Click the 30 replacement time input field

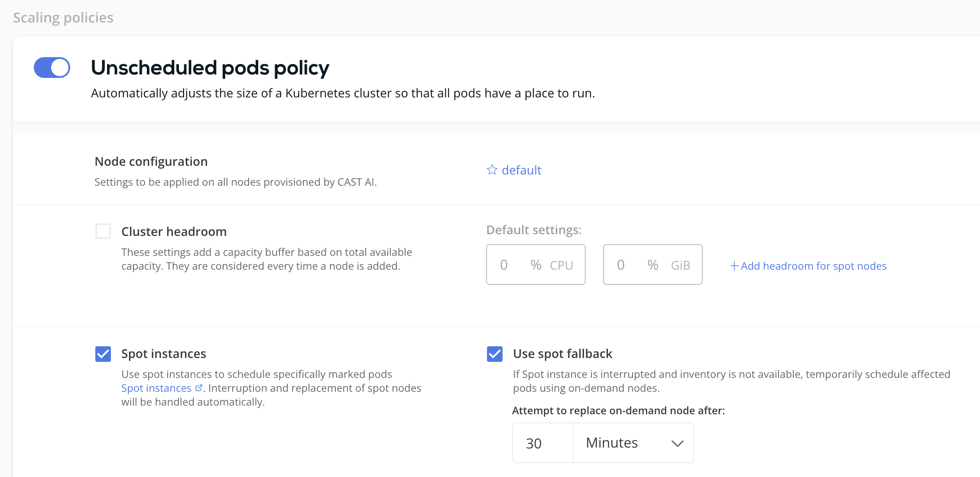pyautogui.click(x=542, y=443)
